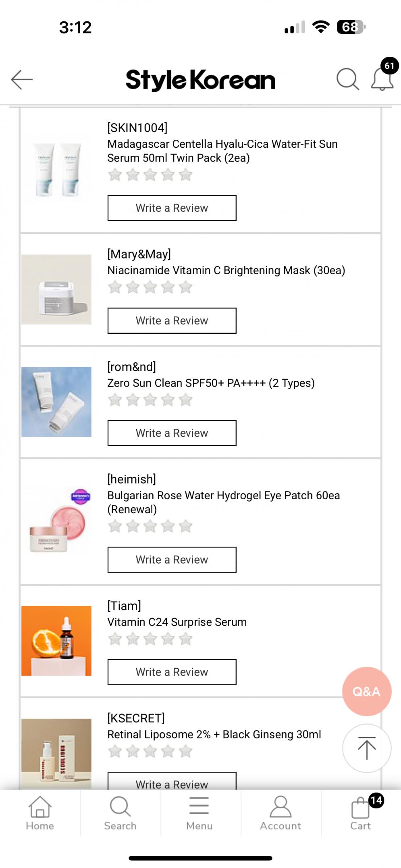Viewport: 401px width, 868px height.
Task: Tap the StyleKorean logo
Action: point(200,80)
